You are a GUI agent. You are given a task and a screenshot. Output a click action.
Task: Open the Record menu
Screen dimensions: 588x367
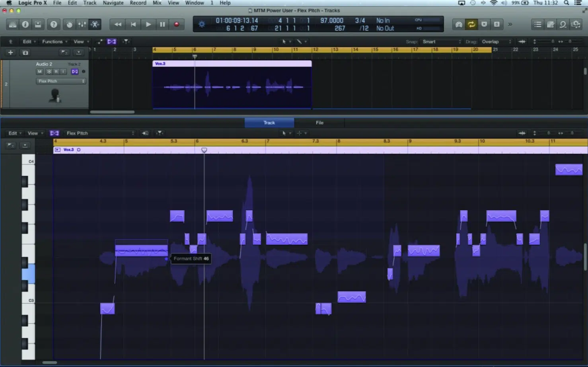pyautogui.click(x=138, y=3)
